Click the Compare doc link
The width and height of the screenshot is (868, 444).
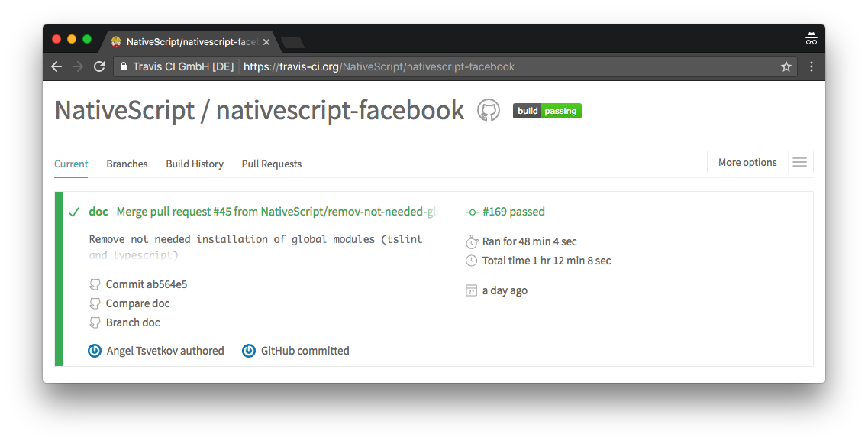[137, 303]
